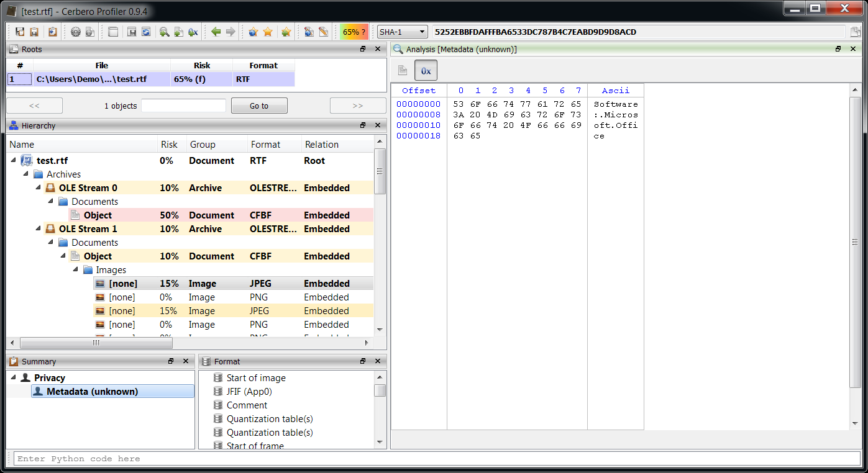Close the Hierarchy panel
This screenshot has height=473, width=868.
click(x=378, y=125)
